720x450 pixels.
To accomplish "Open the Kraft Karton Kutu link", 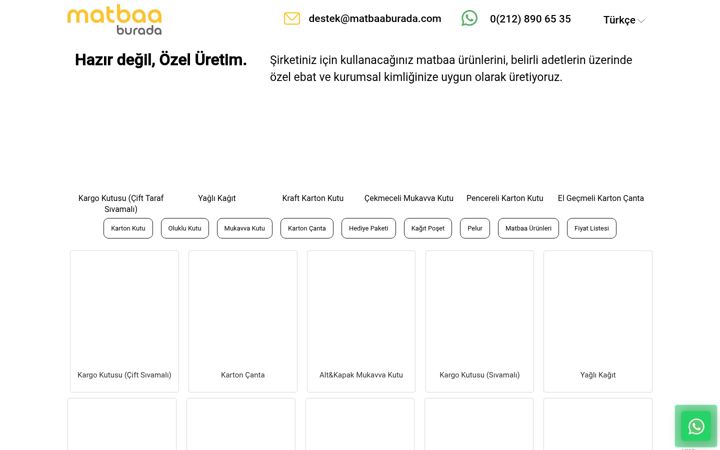I will tap(313, 198).
